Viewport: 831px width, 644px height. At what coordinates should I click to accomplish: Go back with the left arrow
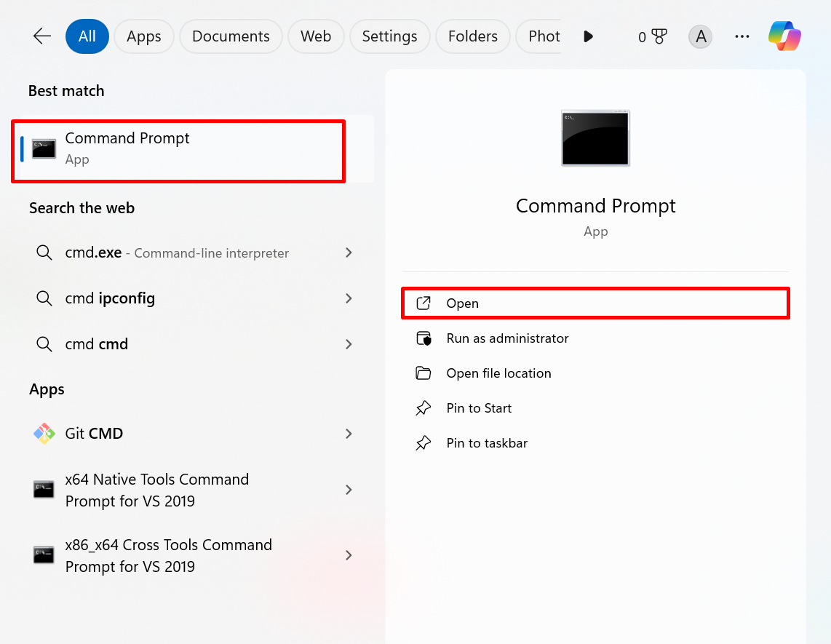tap(42, 36)
